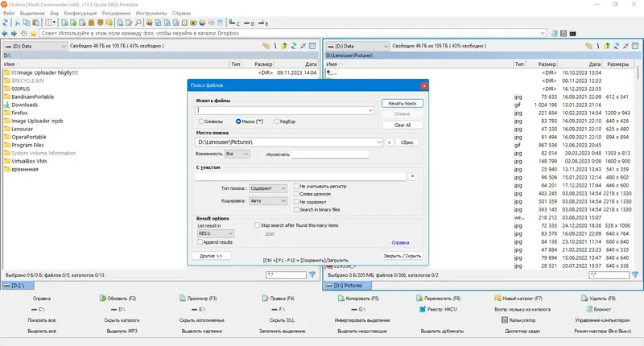This screenshot has height=346, width=644.
Task: Tick the 'Append results' checkbox
Action: (200, 242)
